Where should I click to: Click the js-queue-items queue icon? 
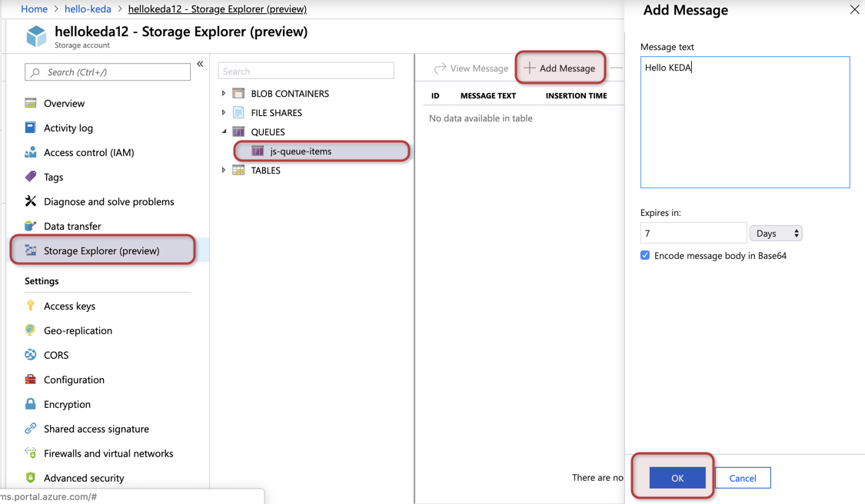258,151
